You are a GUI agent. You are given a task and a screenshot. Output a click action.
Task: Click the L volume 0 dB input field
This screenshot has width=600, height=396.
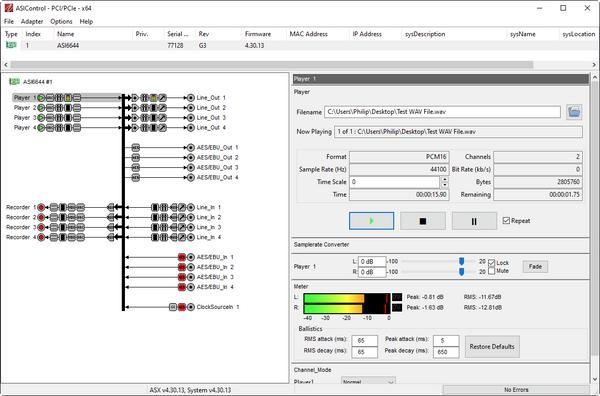372,261
